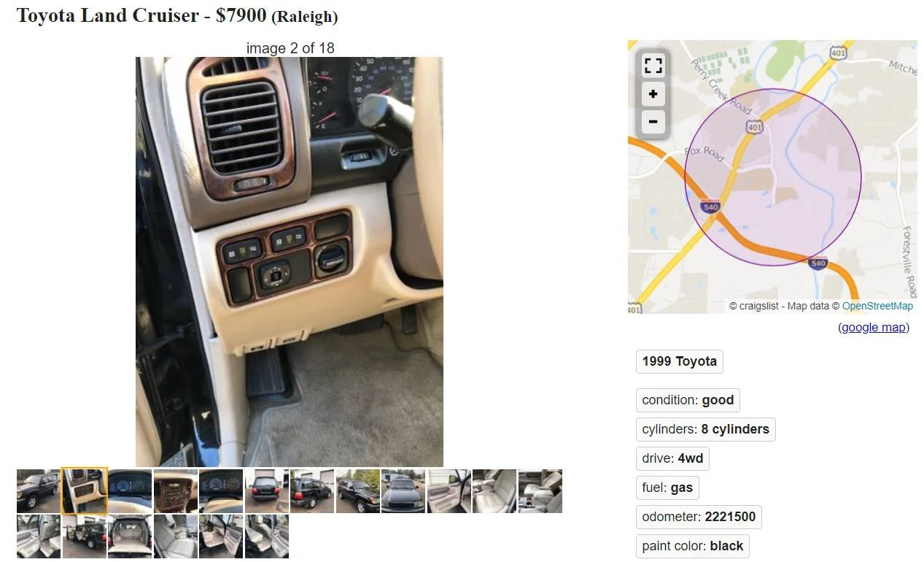Zoom in on the map
This screenshot has width=924, height=562.
coord(653,94)
